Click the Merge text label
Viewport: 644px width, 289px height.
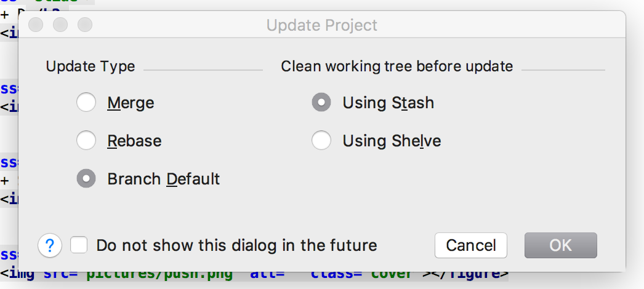131,103
